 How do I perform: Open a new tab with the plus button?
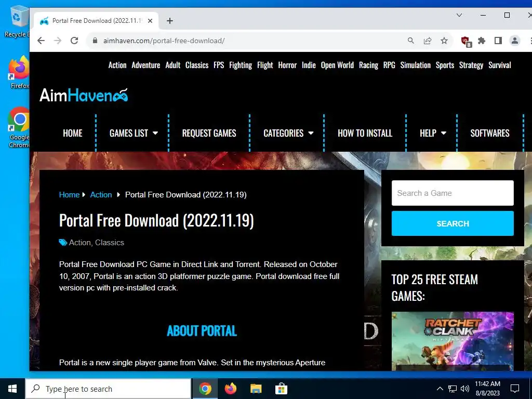[x=170, y=21]
